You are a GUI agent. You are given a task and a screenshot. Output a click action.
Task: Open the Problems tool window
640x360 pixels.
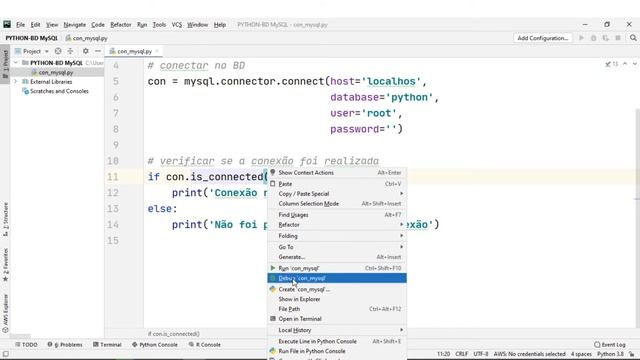(x=65, y=345)
